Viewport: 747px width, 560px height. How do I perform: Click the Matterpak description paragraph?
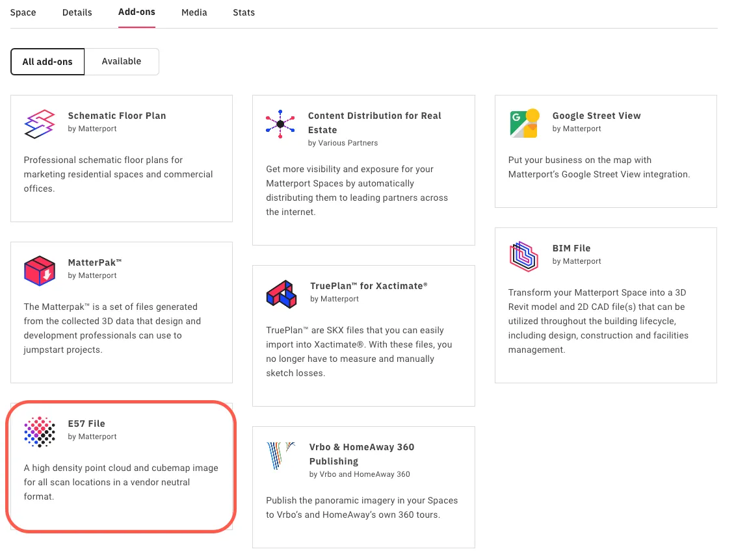tap(112, 328)
